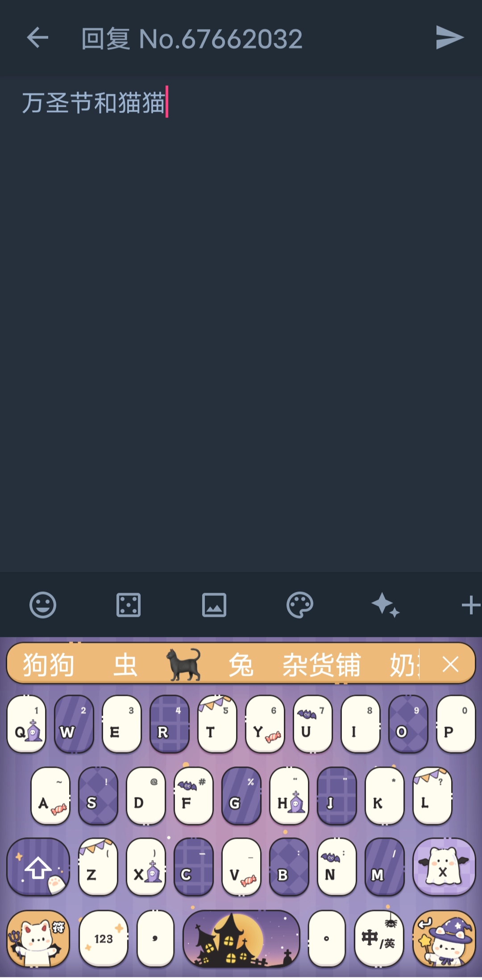Viewport: 482px width, 980px height.
Task: Tap the sparkle stars icon
Action: point(386,605)
